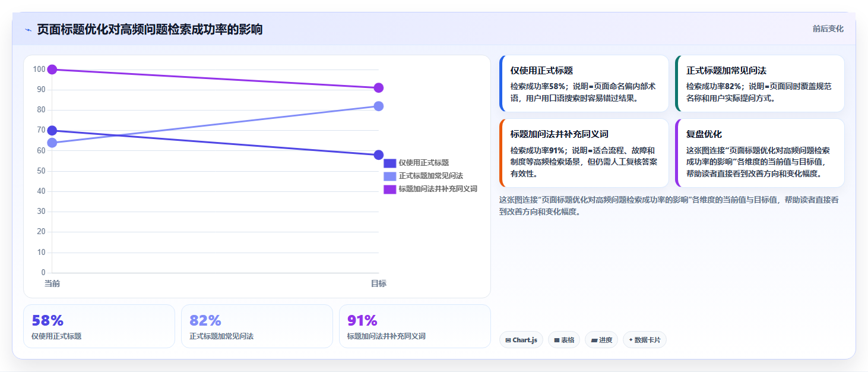
Task: Open the 标题加问法并补充同义词 info card
Action: [584, 153]
